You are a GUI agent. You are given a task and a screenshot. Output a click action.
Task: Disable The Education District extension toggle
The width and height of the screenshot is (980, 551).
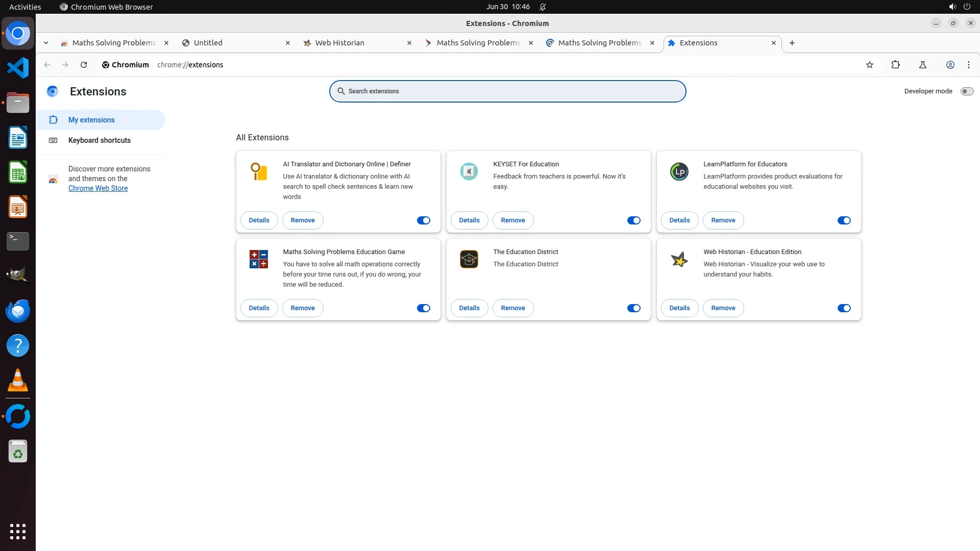tap(633, 308)
